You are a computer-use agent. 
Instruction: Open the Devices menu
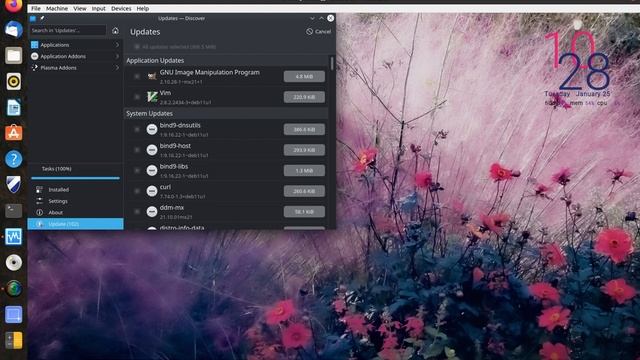(x=121, y=8)
